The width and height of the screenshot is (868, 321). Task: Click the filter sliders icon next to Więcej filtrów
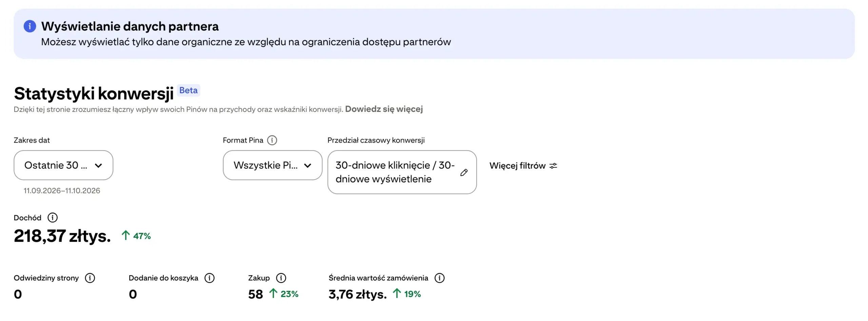[x=553, y=166]
